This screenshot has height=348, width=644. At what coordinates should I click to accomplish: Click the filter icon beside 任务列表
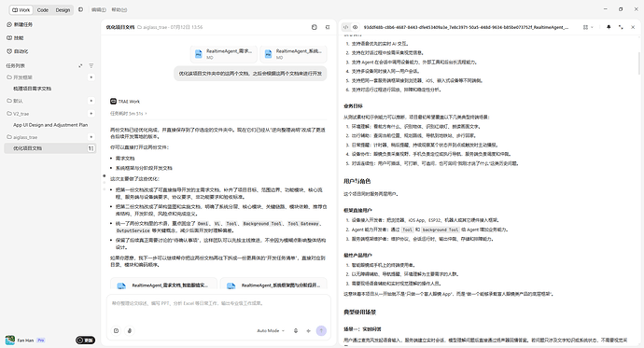pyautogui.click(x=91, y=65)
